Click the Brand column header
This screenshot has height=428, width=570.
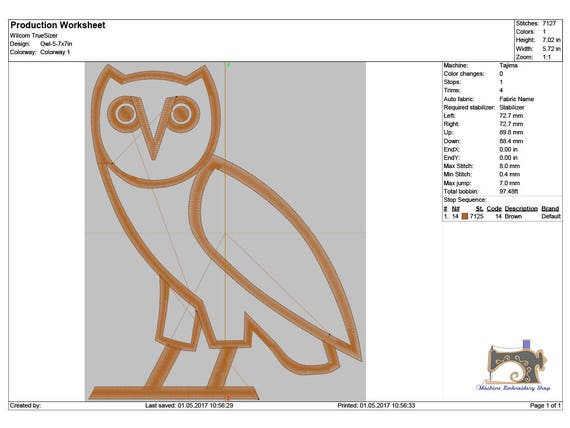click(550, 208)
